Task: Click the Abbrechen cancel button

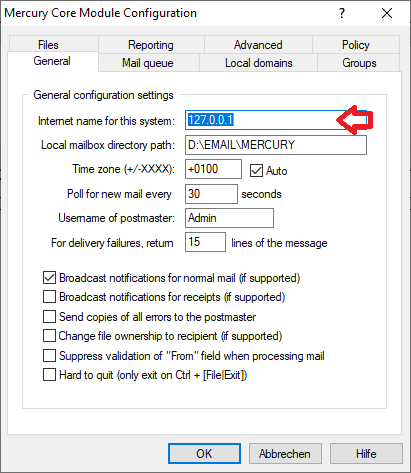Action: [285, 453]
